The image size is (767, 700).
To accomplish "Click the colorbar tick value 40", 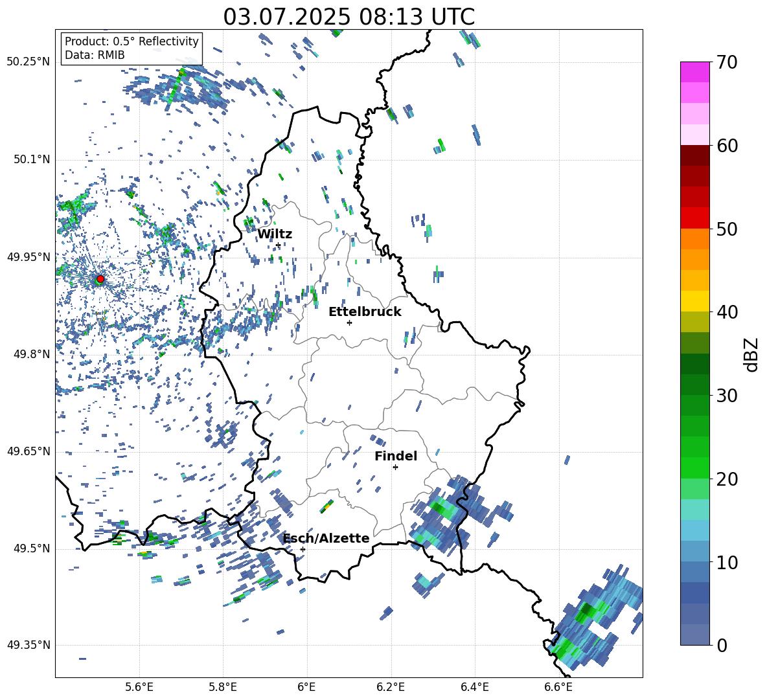I will pyautogui.click(x=727, y=312).
